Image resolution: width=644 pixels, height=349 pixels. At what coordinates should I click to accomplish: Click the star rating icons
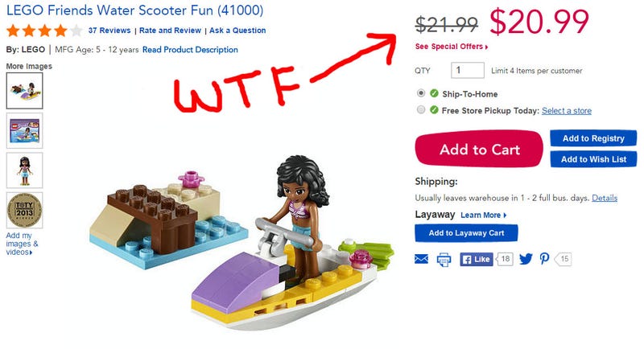tap(44, 31)
